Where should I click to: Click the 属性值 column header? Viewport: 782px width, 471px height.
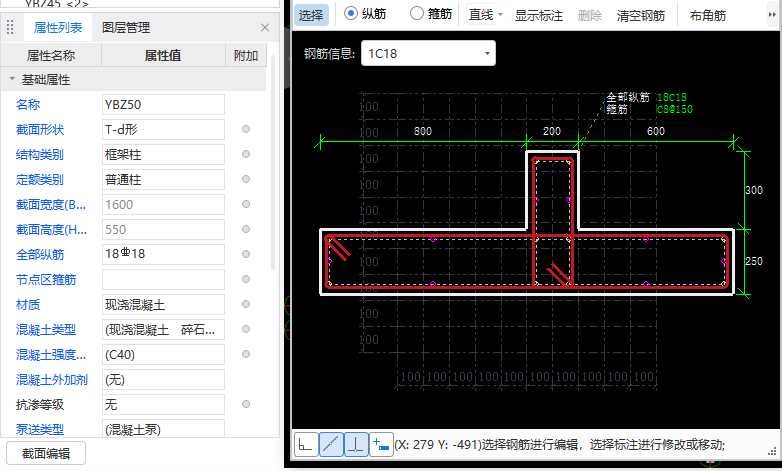(x=163, y=55)
